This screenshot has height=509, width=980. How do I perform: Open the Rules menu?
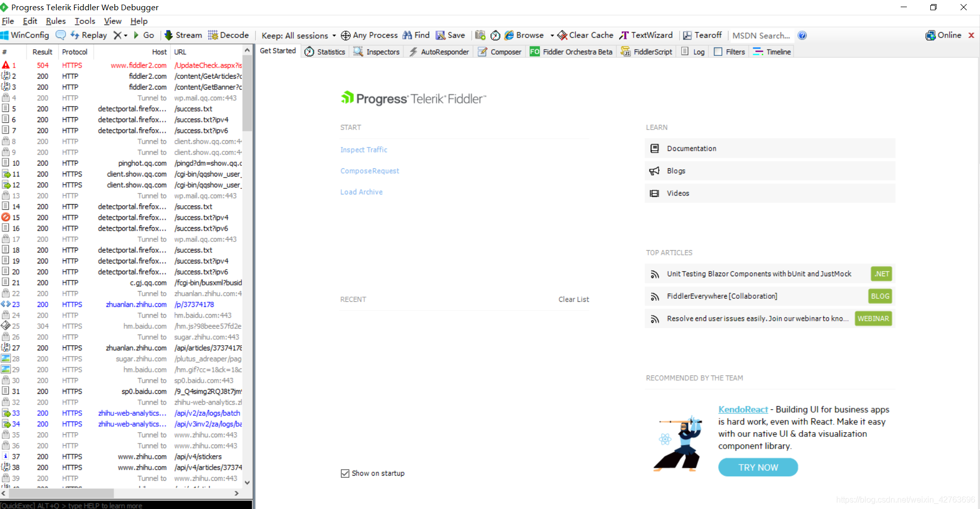[x=56, y=21]
